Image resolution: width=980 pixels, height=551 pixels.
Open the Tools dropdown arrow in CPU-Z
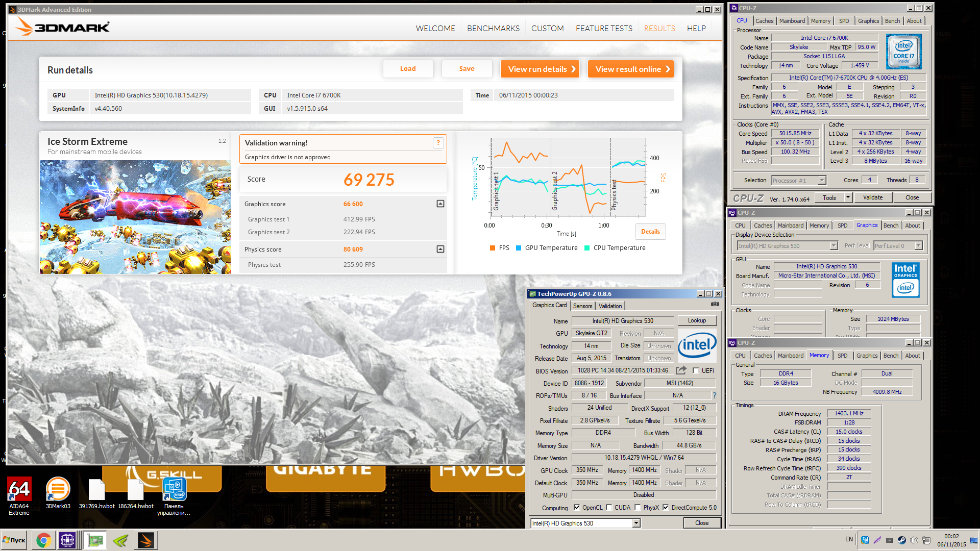[x=848, y=197]
